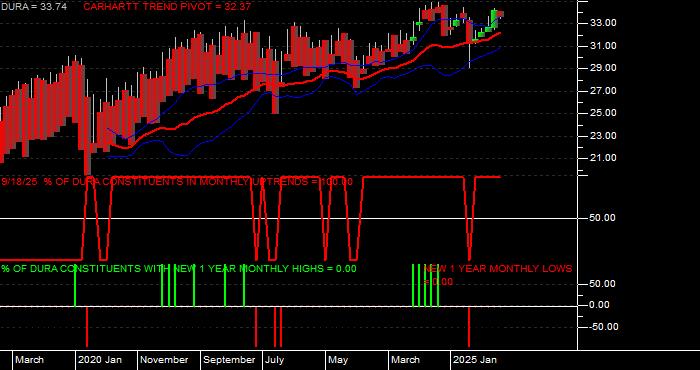Select the 31.00 price axis label
700x370 pixels.
click(604, 46)
